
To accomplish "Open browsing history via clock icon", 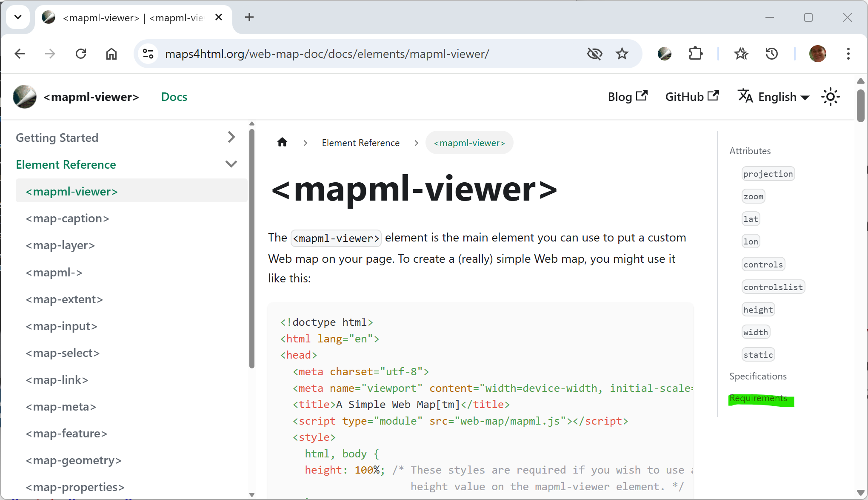I will pos(771,54).
